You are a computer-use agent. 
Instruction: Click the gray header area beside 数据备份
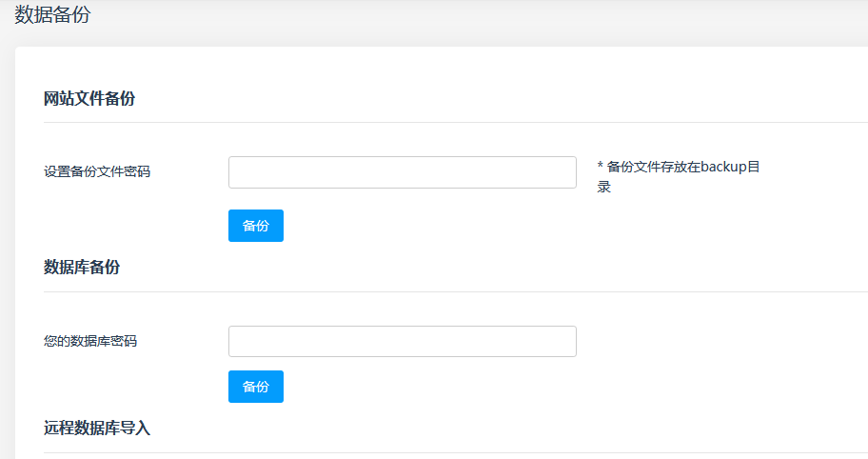point(476,22)
